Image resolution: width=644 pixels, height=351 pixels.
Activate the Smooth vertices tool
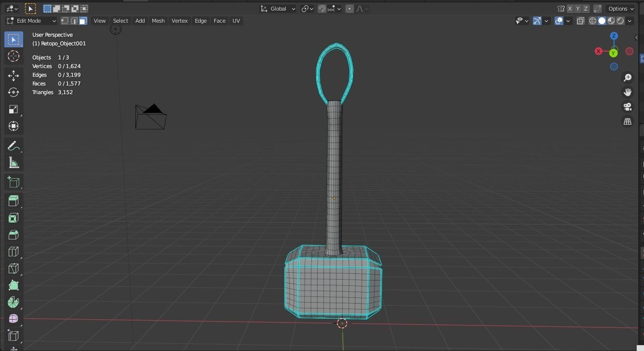14,319
